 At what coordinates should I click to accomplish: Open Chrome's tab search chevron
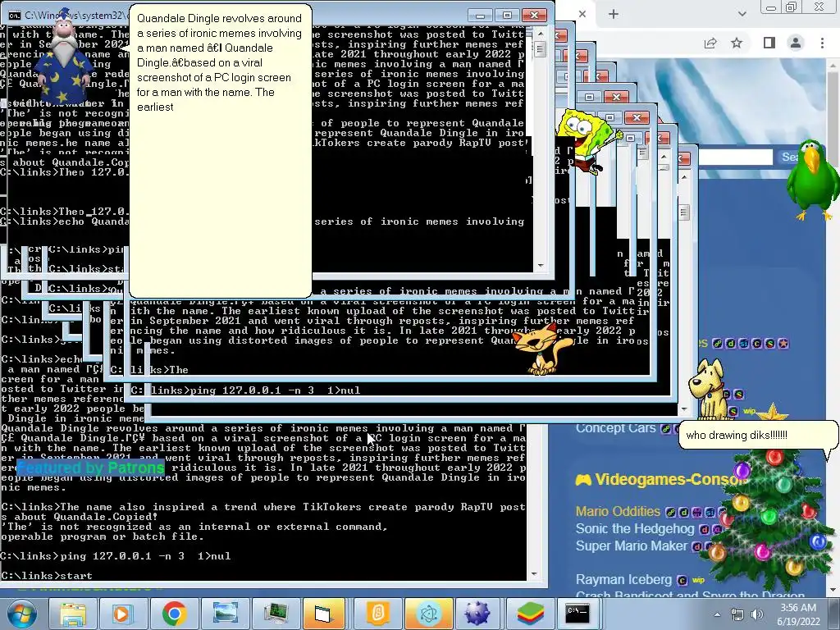pos(742,14)
